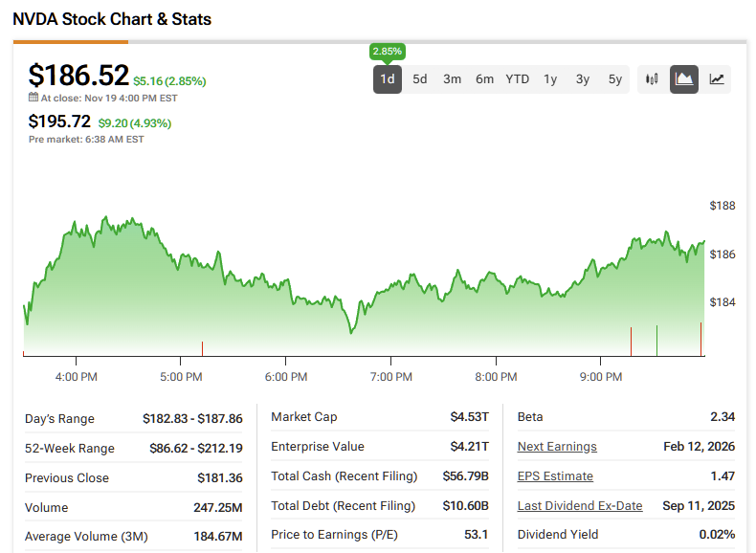Image resolution: width=756 pixels, height=553 pixels.
Task: View the 1y chart range
Action: [550, 79]
